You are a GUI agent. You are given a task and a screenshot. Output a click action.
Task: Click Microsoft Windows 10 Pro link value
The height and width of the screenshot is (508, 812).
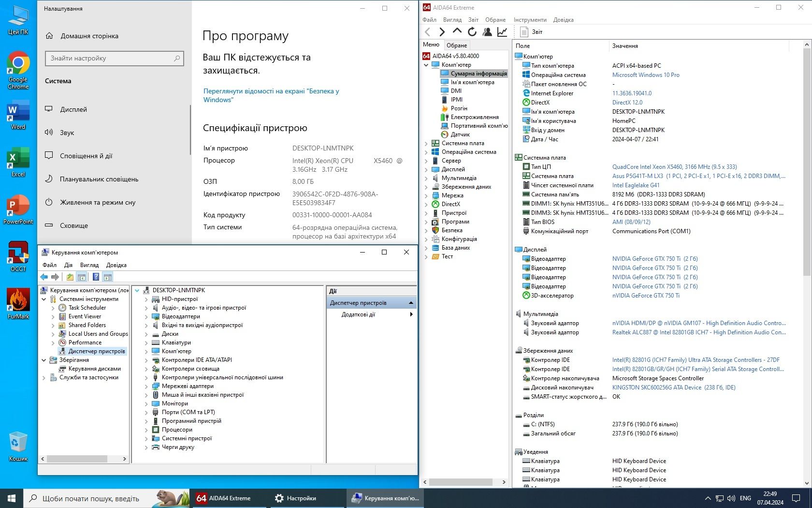(x=646, y=75)
